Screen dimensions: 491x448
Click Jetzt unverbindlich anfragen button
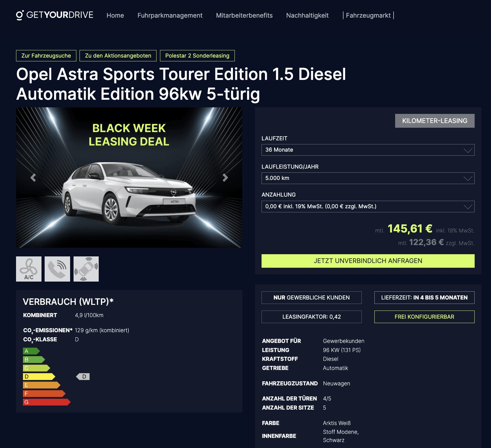pos(368,261)
